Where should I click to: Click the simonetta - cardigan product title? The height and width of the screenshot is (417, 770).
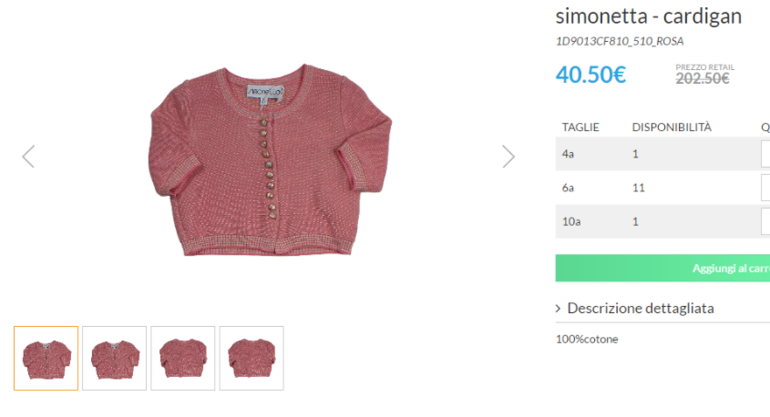tap(648, 16)
